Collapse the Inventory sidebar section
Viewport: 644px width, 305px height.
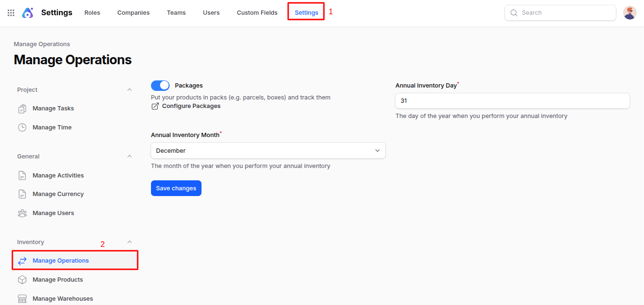pos(130,242)
